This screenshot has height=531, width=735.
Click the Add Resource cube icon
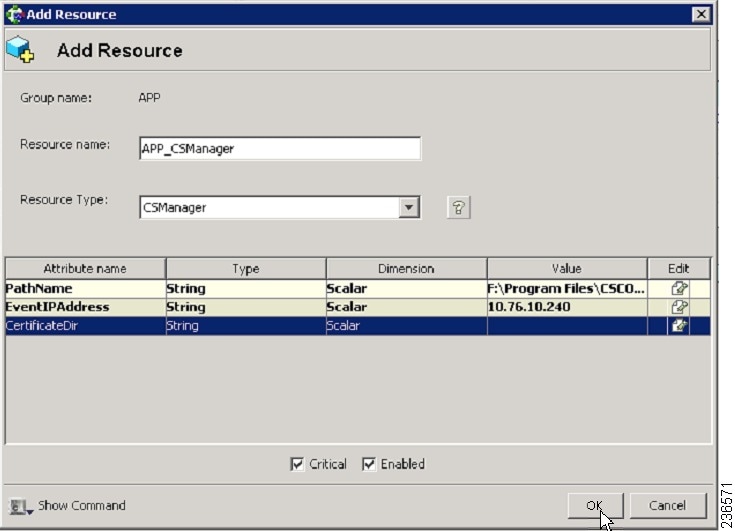(x=20, y=49)
